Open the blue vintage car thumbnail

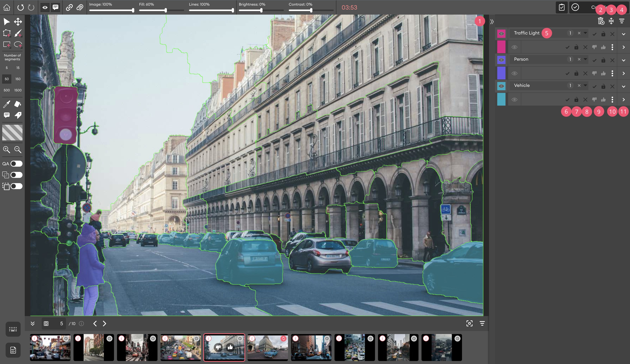268,348
